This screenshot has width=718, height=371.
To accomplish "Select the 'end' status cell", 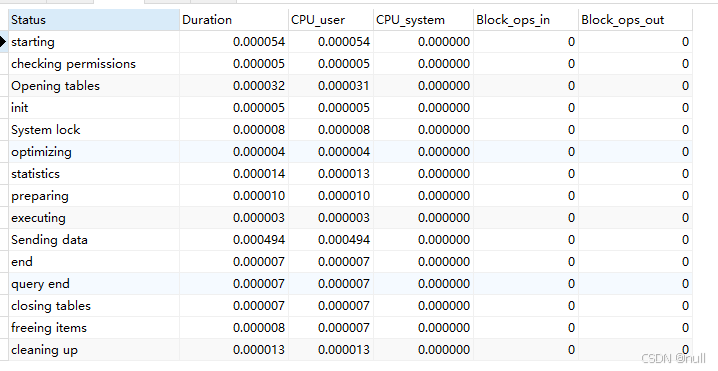I will tap(94, 262).
